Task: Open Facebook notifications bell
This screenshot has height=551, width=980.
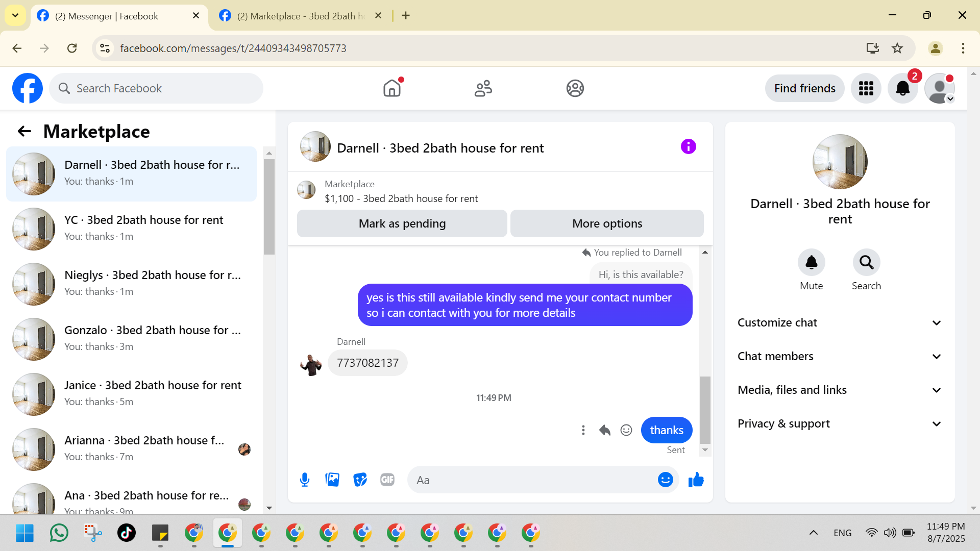Action: point(902,88)
